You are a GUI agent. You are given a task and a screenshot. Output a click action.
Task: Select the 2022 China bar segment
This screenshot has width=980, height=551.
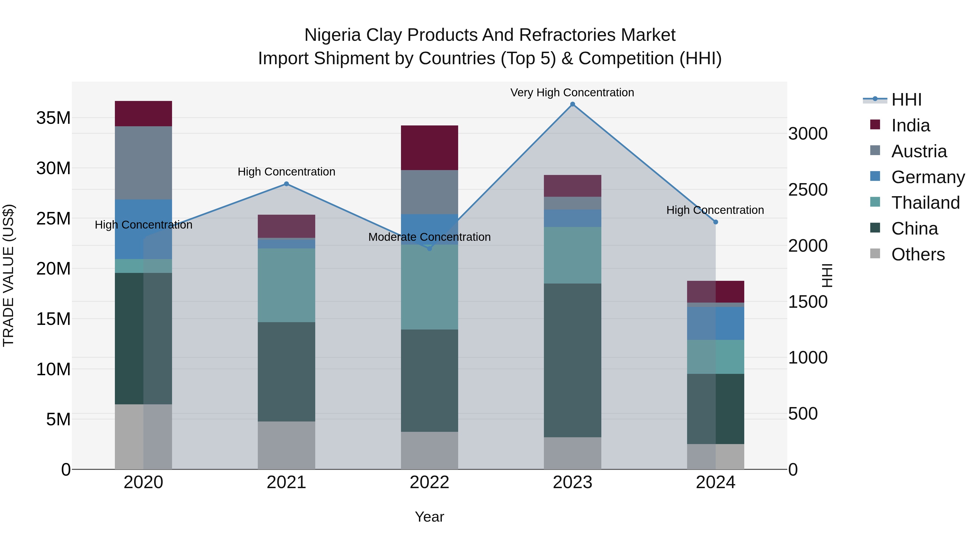click(x=430, y=381)
